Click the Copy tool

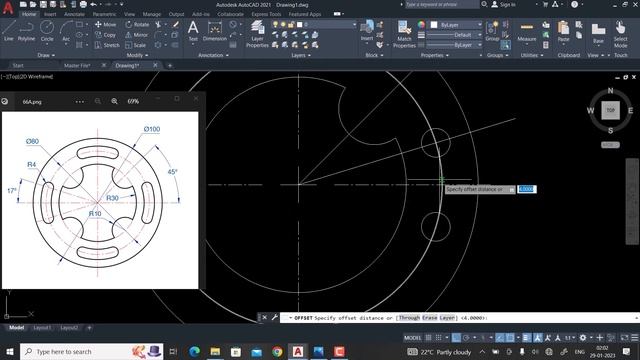pyautogui.click(x=105, y=35)
